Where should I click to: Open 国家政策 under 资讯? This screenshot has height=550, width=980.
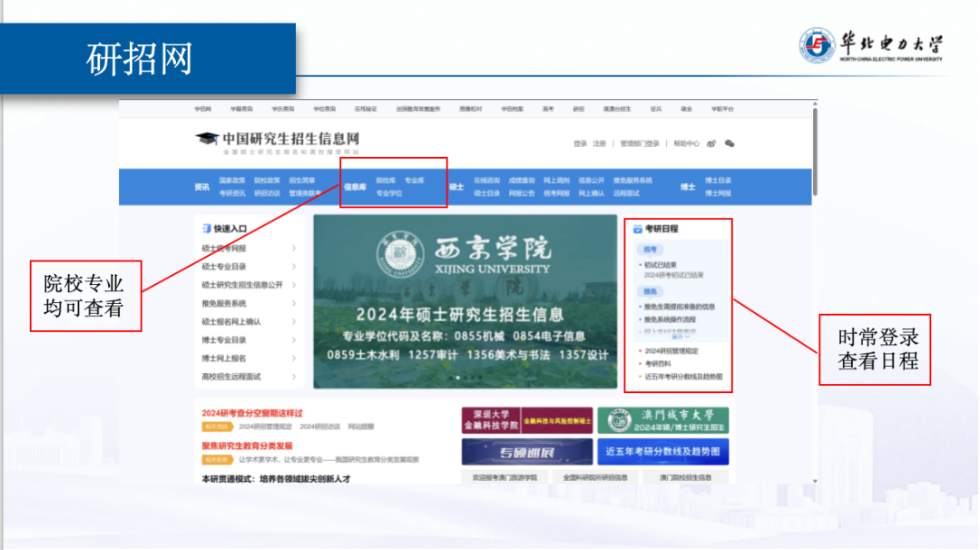232,181
